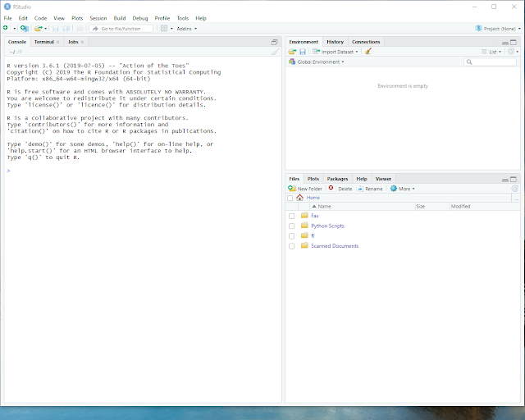The height and width of the screenshot is (420, 525).
Task: Open the List view dropdown
Action: [x=491, y=52]
